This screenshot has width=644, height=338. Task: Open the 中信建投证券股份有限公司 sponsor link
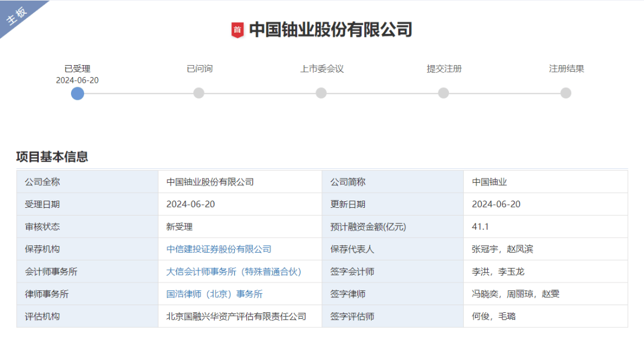click(x=219, y=249)
